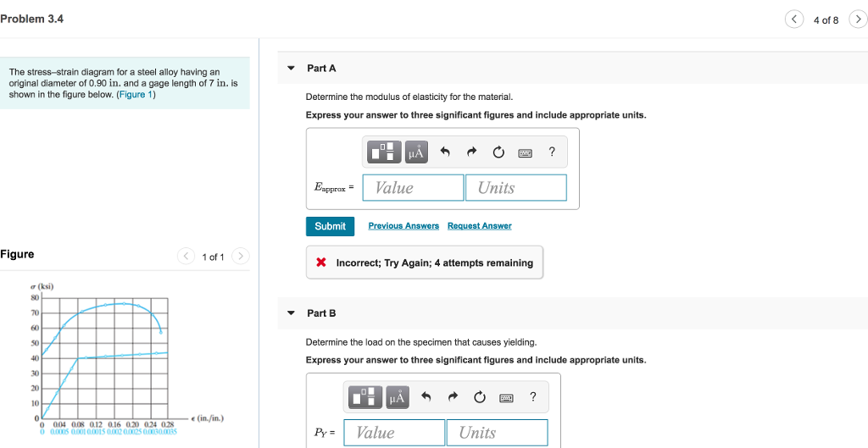Reset the Part B answer field
The height and width of the screenshot is (448, 868).
[480, 397]
